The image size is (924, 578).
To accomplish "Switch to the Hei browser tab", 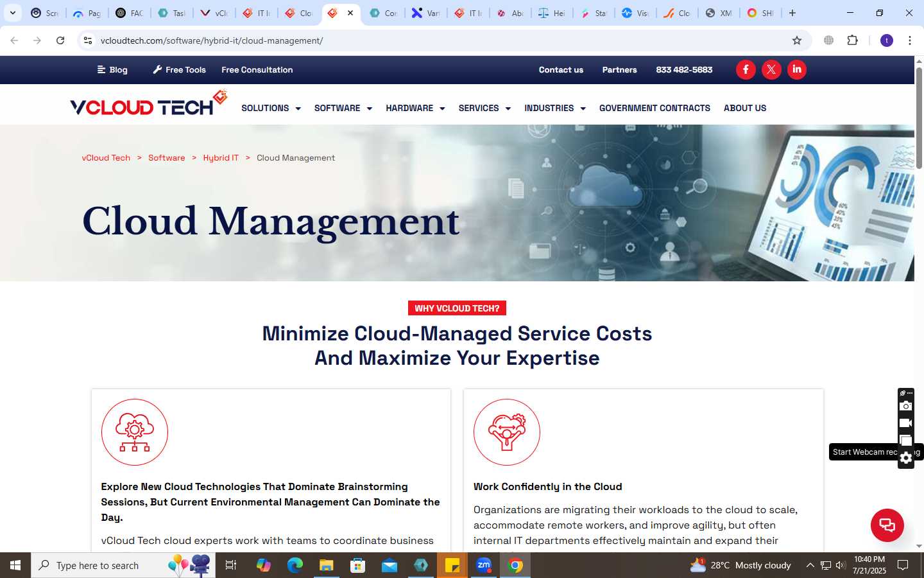I will click(x=552, y=13).
